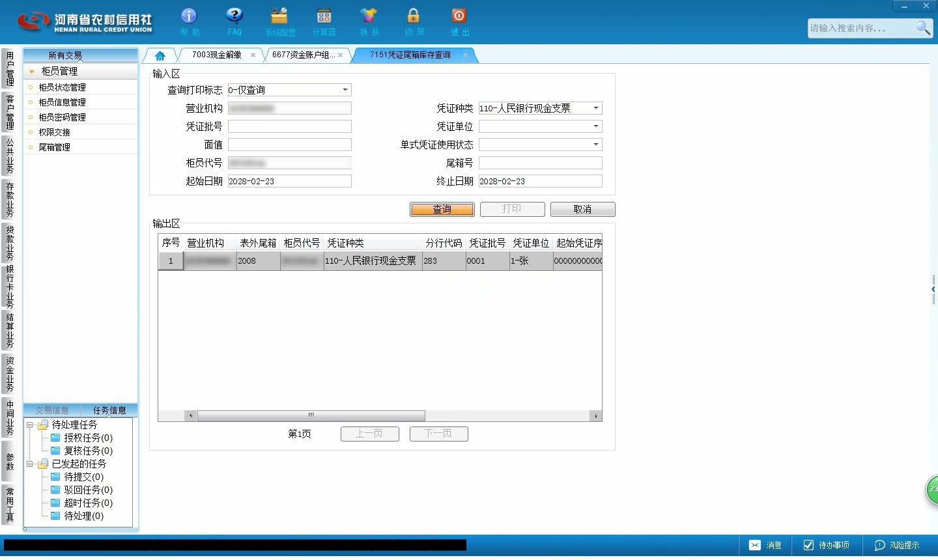
Task: Click the green circular badge at right edge
Action: pyautogui.click(x=932, y=490)
